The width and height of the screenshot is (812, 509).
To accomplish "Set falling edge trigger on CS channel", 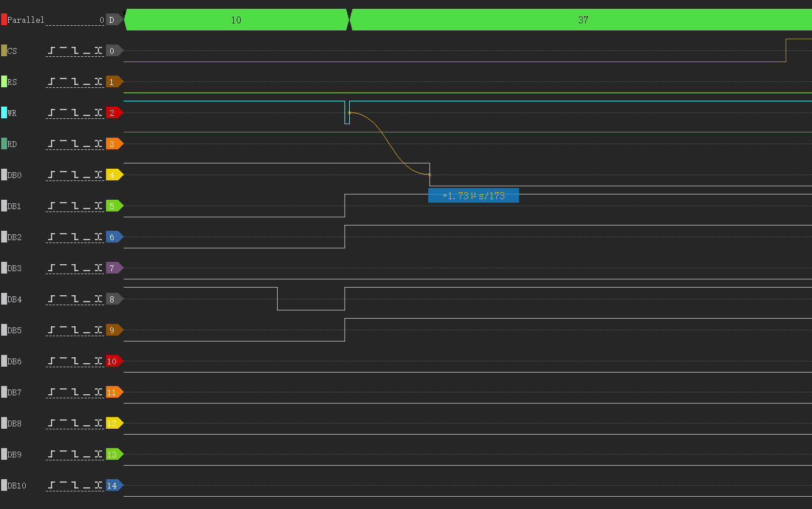I will click(x=75, y=50).
